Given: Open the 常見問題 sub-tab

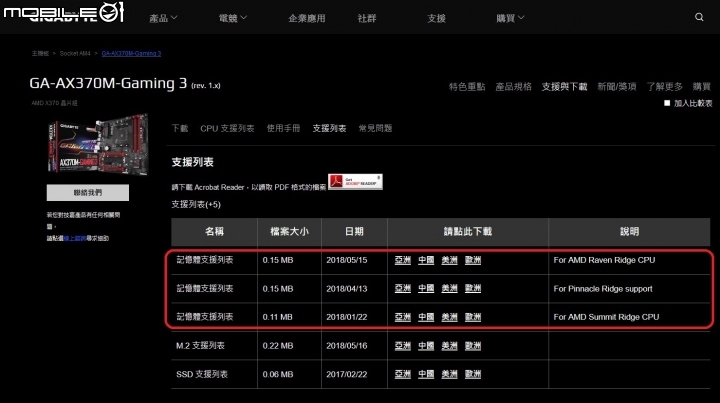Looking at the screenshot, I should tap(375, 128).
